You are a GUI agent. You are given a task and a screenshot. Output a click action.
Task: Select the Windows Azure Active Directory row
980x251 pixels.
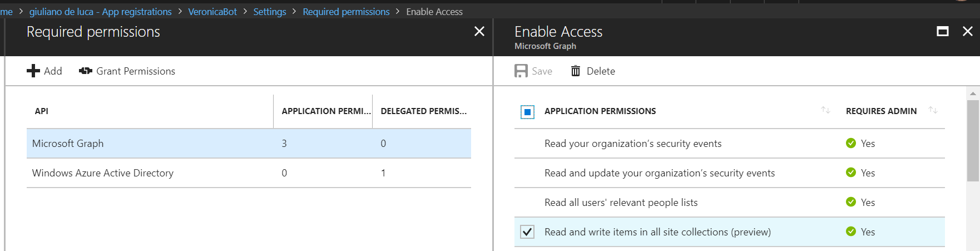103,173
